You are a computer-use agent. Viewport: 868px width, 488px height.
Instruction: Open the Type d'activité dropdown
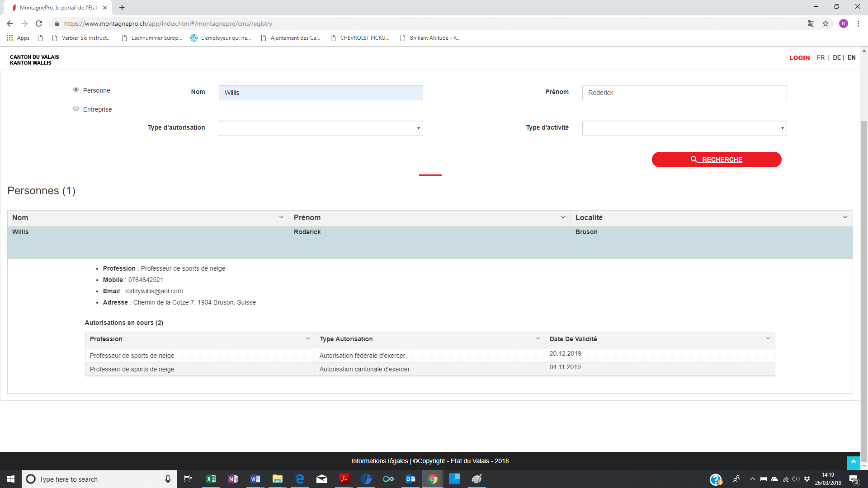684,128
